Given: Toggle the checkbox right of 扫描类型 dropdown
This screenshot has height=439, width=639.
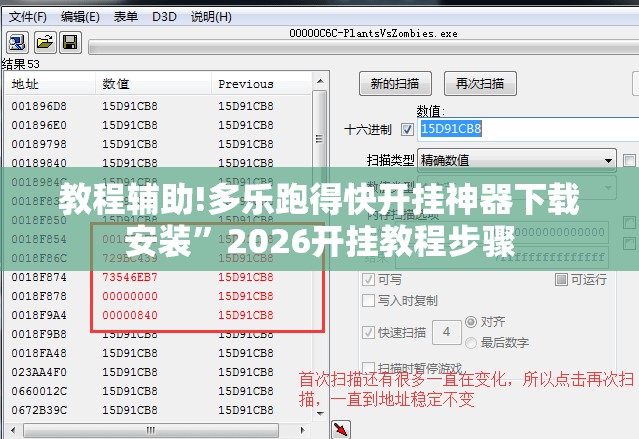Looking at the screenshot, I should point(629,160).
